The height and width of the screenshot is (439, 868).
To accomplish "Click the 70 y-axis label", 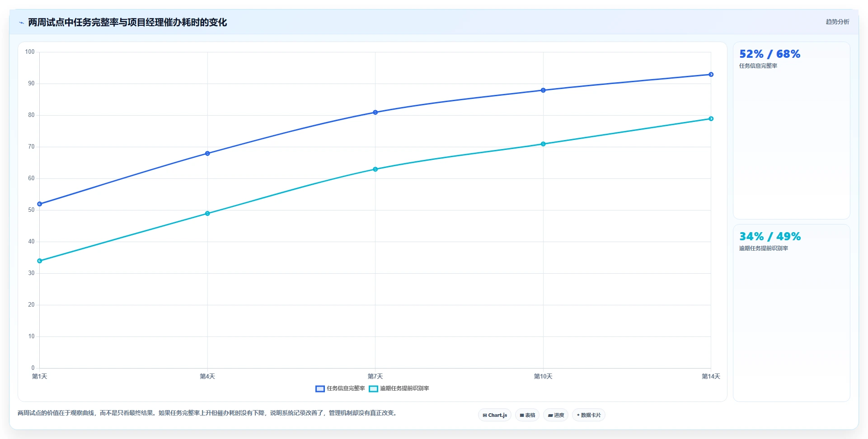I will (x=31, y=147).
